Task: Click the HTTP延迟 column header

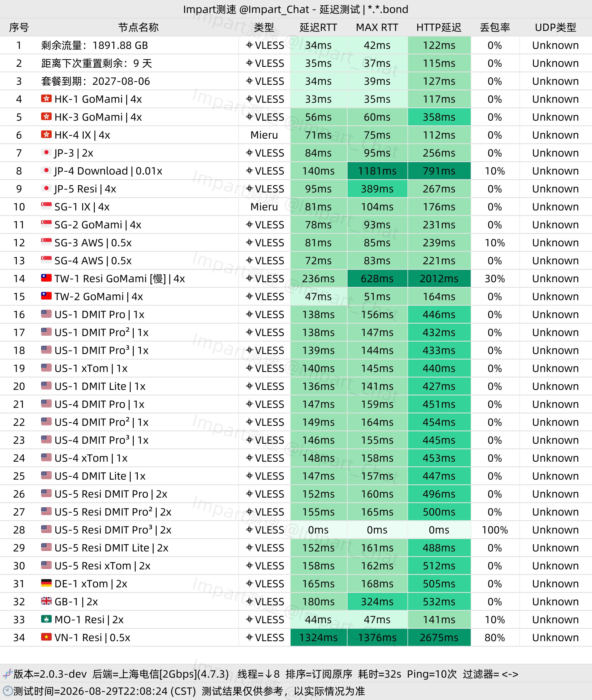Action: pos(439,27)
